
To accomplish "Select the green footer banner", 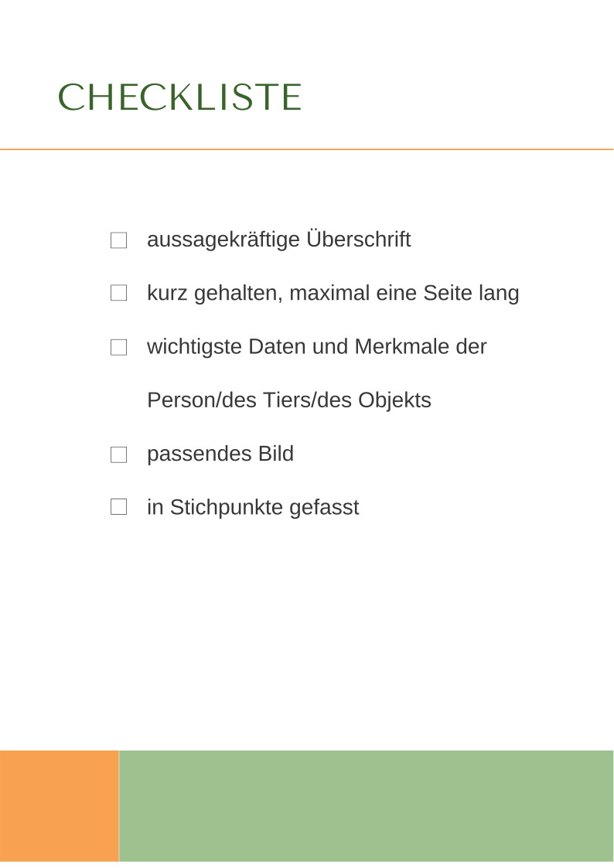I will tap(366, 805).
